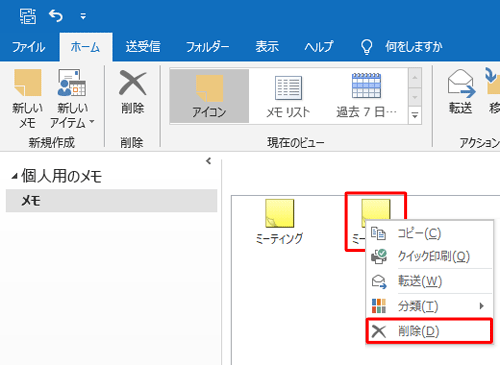The width and height of the screenshot is (500, 365).
Task: Open the ファイル tab
Action: click(x=29, y=47)
